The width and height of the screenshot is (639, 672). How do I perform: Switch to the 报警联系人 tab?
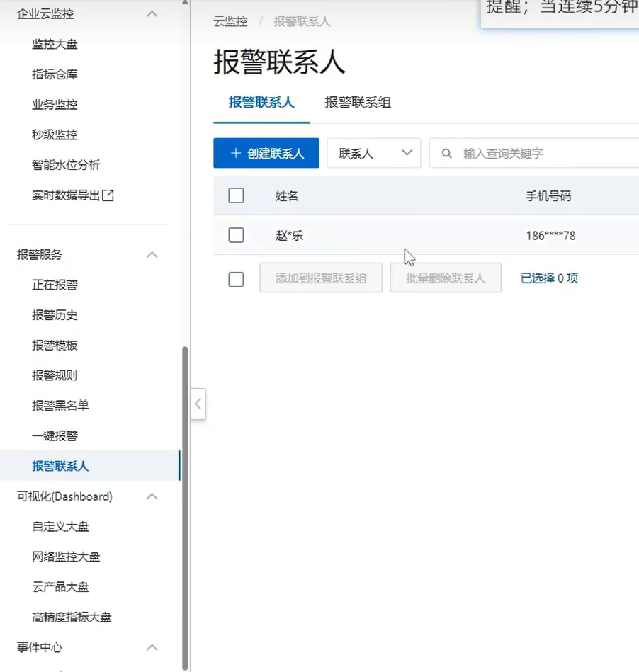pyautogui.click(x=261, y=103)
